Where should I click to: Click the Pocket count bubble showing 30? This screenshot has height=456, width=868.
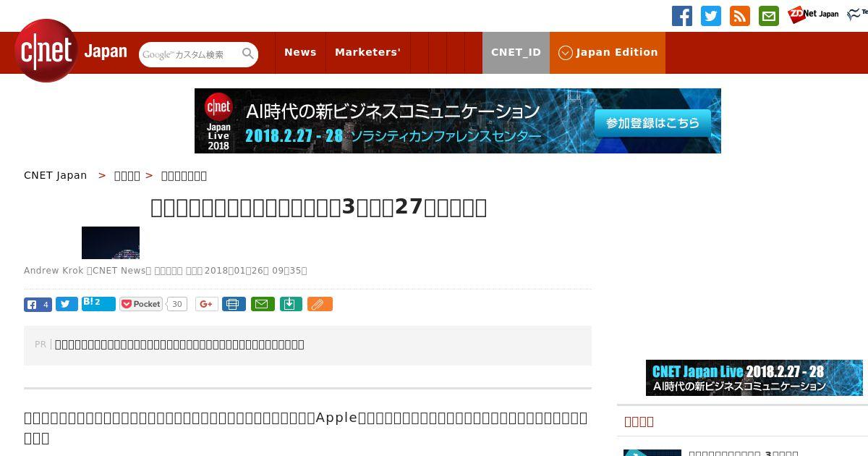tap(177, 305)
